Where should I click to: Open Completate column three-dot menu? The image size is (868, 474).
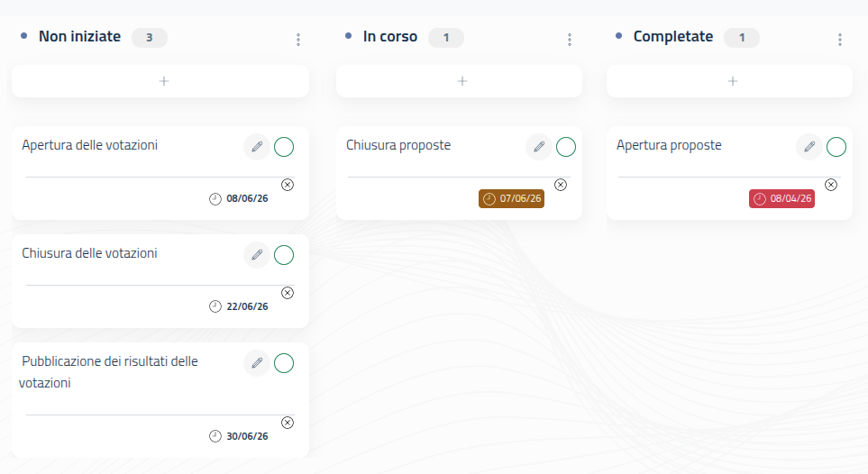840,40
